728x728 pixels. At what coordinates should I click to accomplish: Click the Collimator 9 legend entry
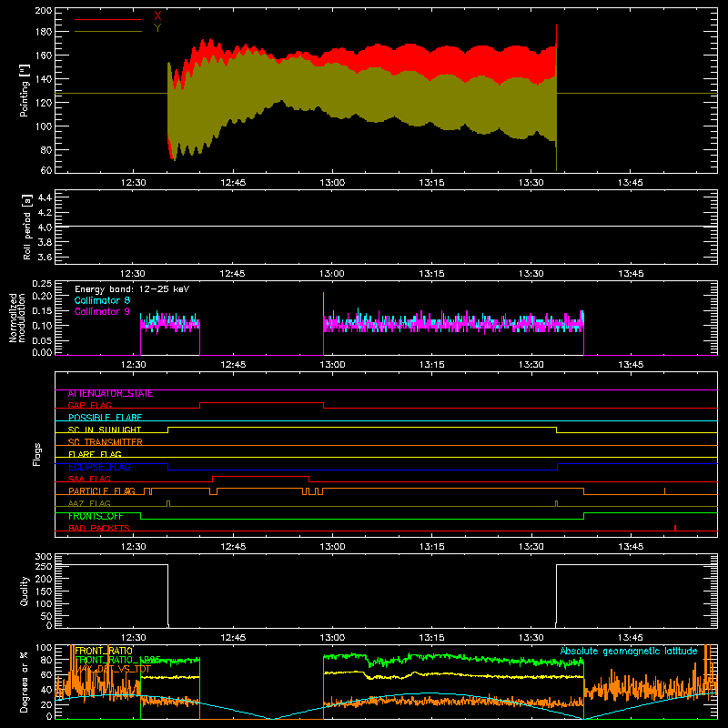pos(102,311)
